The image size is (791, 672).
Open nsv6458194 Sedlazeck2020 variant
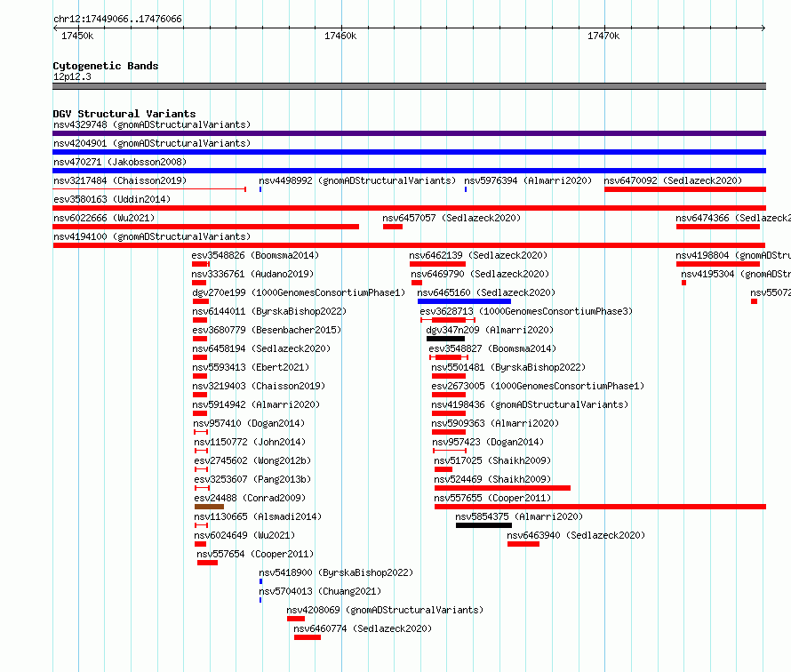261,348
